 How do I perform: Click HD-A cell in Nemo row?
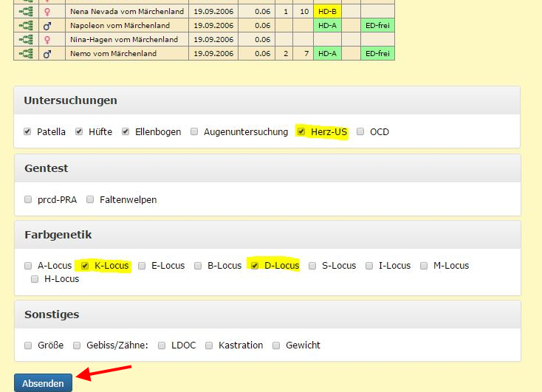click(x=327, y=54)
